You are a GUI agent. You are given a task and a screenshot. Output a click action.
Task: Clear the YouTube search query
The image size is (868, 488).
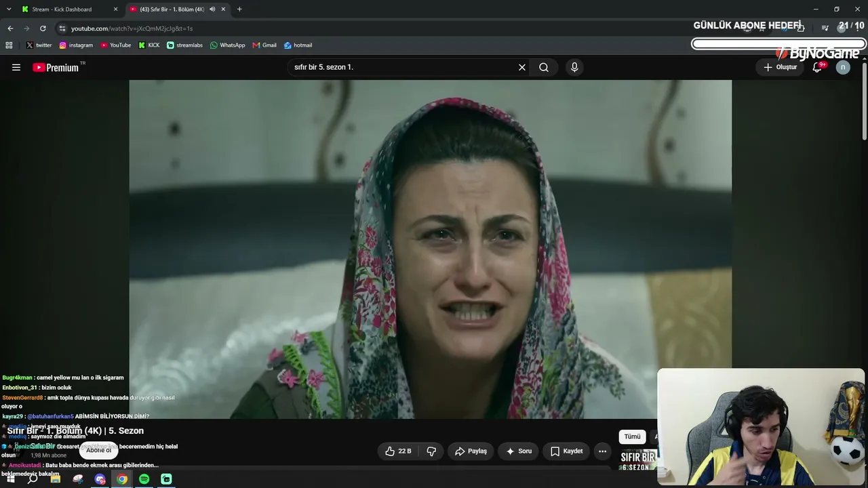pos(522,67)
